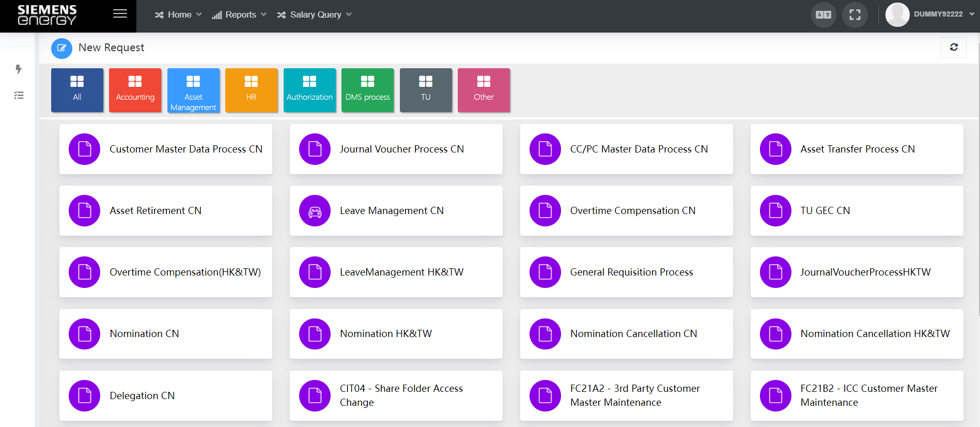This screenshot has width=980, height=427.
Task: Filter by the HR category tile
Action: (251, 90)
